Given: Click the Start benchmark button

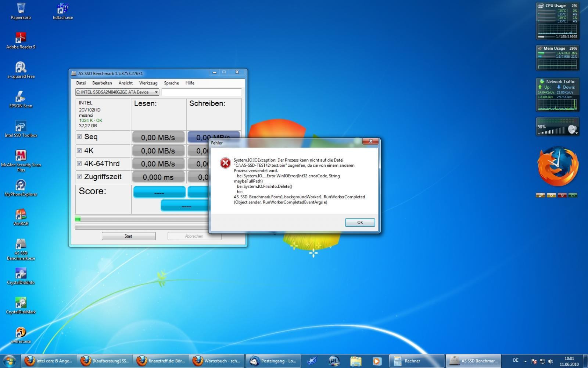Looking at the screenshot, I should [x=128, y=236].
